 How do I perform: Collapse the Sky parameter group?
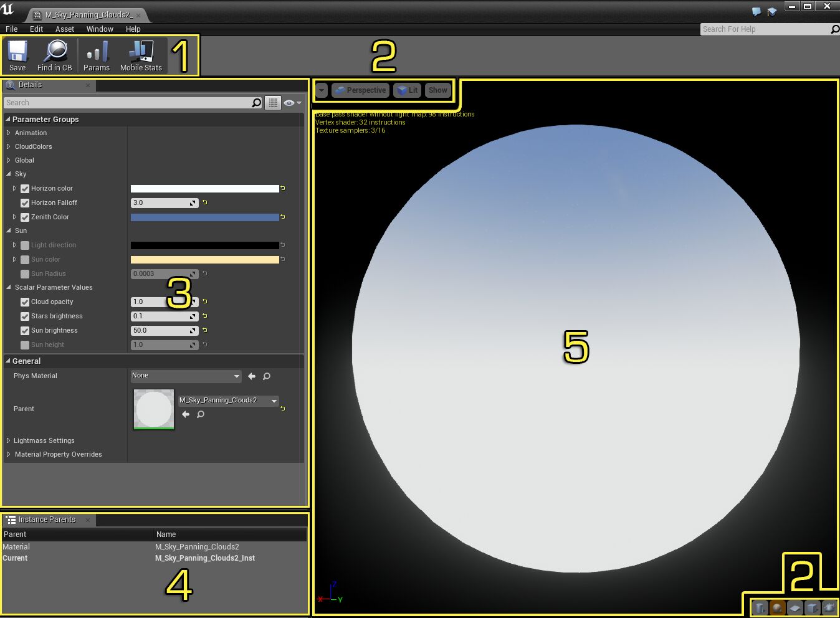point(8,174)
